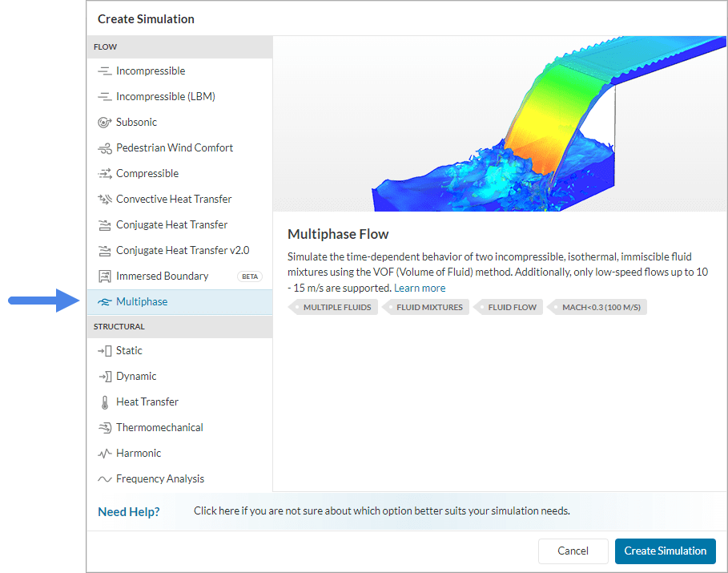Choose the Compressible arrows icon
This screenshot has height=573, width=728.
coord(104,174)
